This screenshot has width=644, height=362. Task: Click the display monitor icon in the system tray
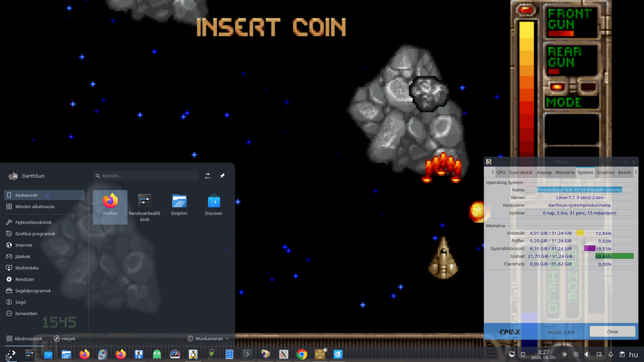(x=512, y=354)
